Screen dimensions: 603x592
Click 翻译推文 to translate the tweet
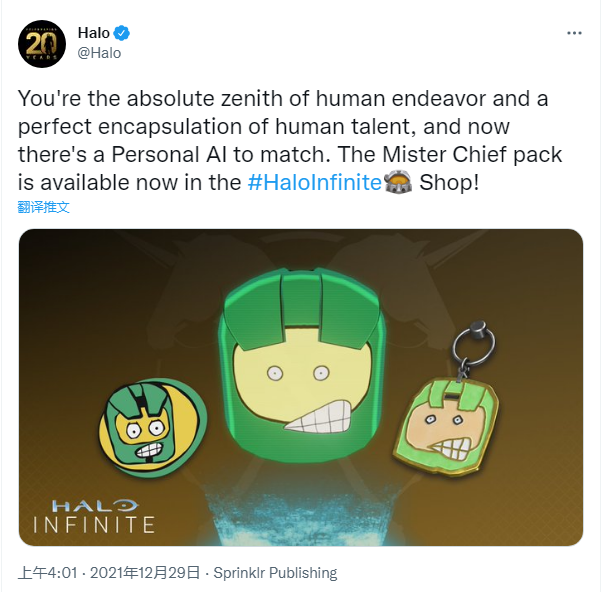(x=44, y=207)
